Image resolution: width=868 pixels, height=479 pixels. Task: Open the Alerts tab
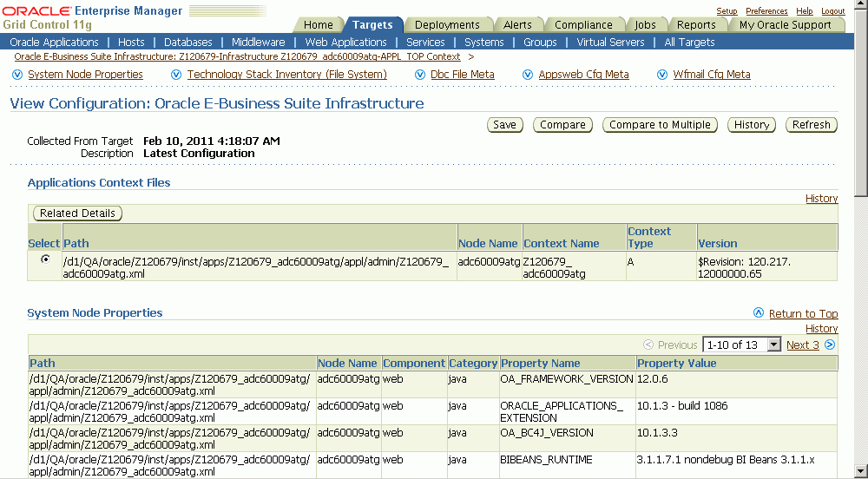click(517, 25)
